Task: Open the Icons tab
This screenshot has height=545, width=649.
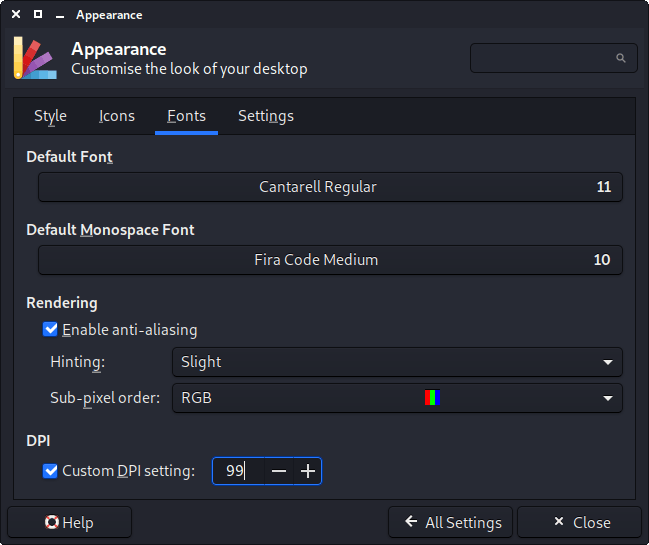Action: [x=116, y=116]
